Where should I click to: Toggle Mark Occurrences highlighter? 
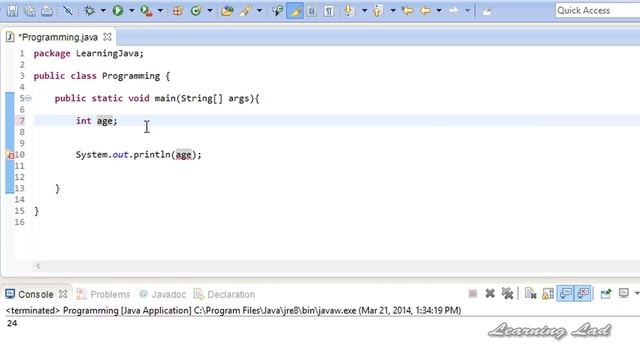click(x=295, y=11)
